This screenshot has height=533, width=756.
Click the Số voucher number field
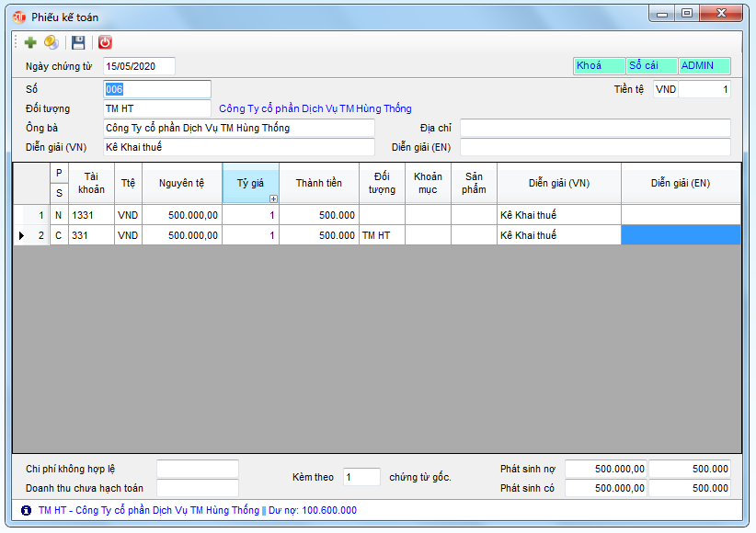click(x=156, y=89)
